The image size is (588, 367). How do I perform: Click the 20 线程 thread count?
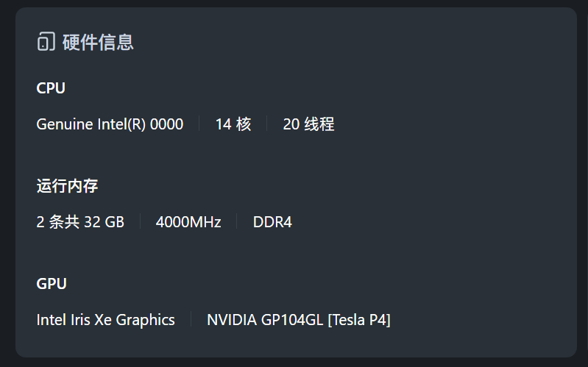308,124
